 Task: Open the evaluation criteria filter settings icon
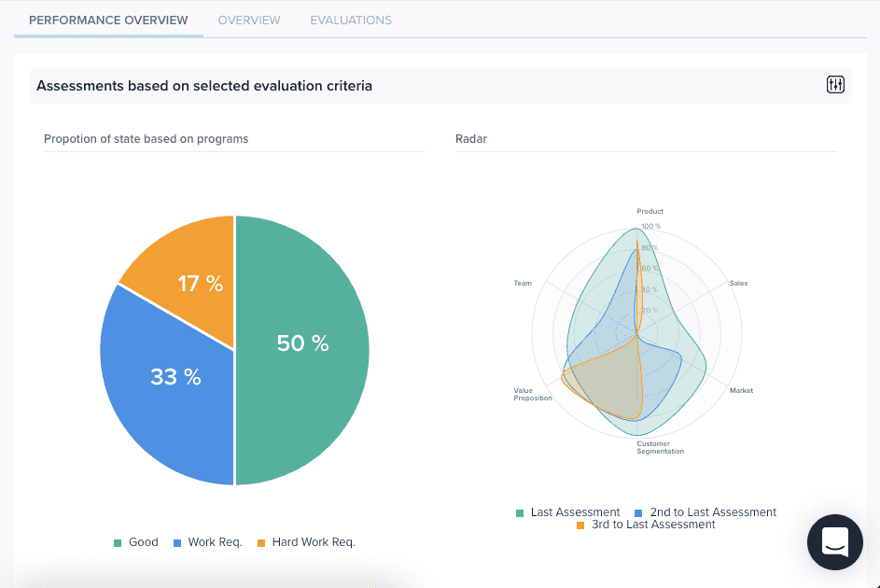[x=835, y=85]
